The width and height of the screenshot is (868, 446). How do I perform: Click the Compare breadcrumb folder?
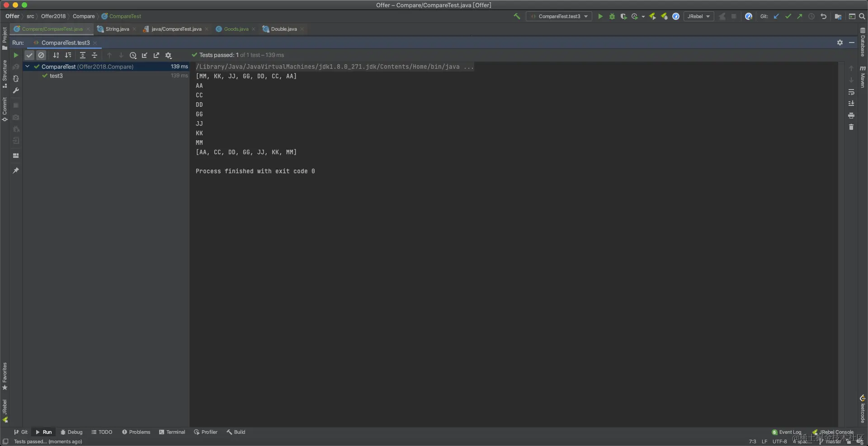(84, 16)
